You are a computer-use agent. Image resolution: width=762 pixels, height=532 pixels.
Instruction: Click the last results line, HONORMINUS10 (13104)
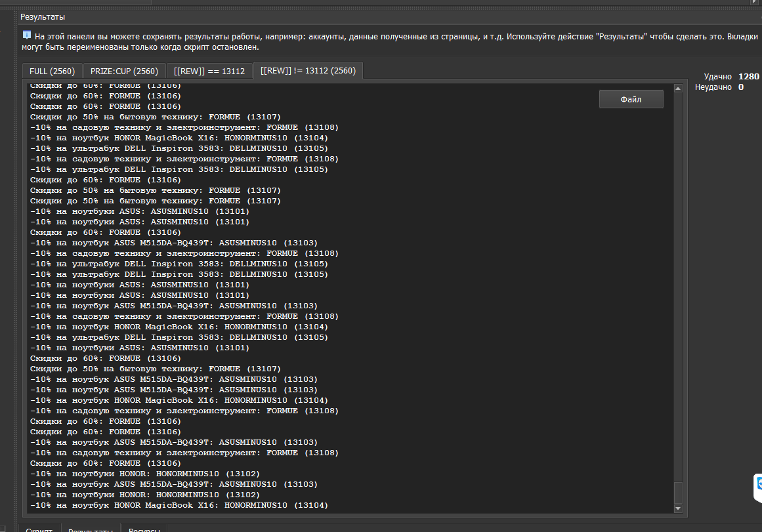coord(179,505)
